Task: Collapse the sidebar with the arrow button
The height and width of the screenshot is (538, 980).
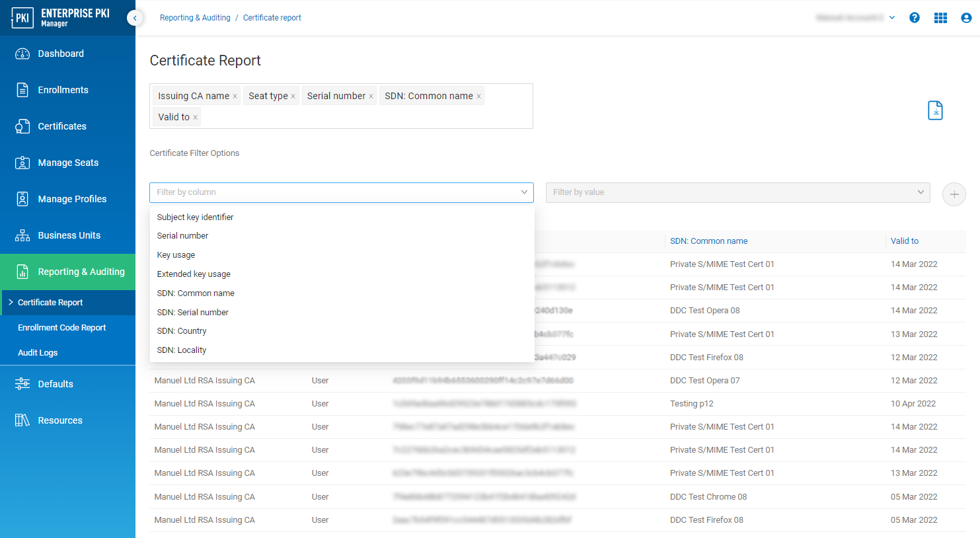Action: coord(135,18)
